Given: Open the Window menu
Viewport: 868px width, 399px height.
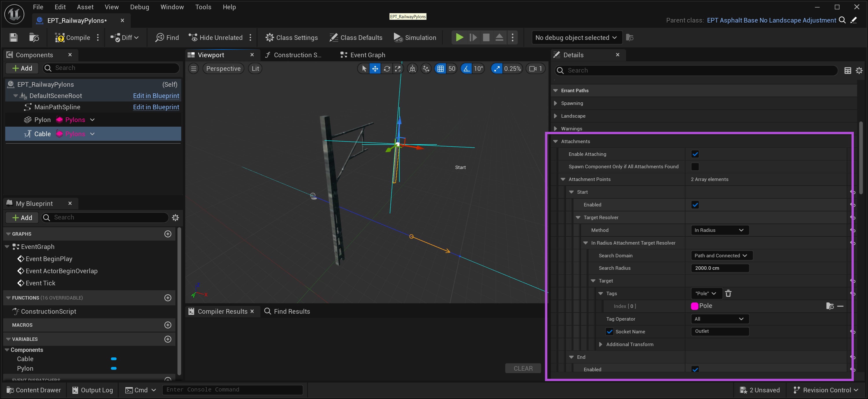Looking at the screenshot, I should click(172, 7).
